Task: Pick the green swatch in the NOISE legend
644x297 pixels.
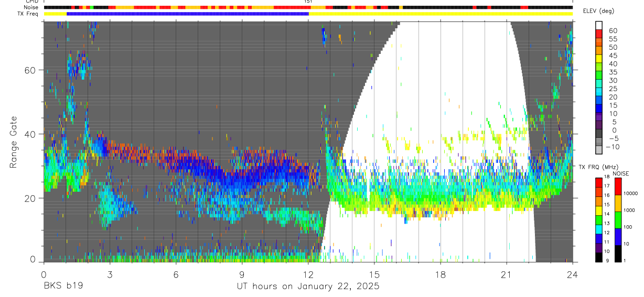Action: (x=618, y=219)
